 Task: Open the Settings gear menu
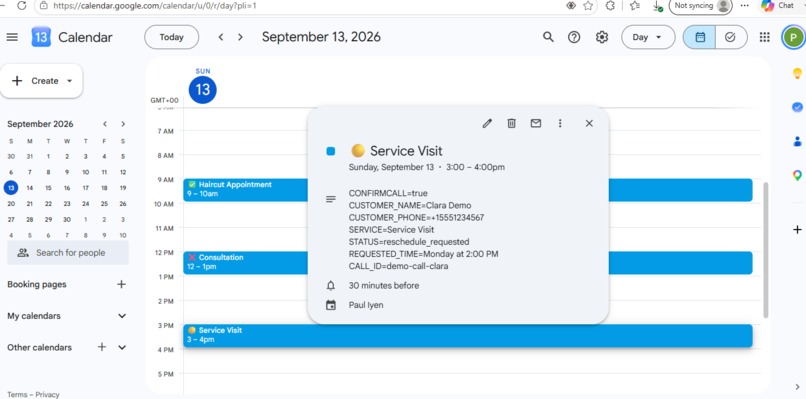click(x=602, y=37)
